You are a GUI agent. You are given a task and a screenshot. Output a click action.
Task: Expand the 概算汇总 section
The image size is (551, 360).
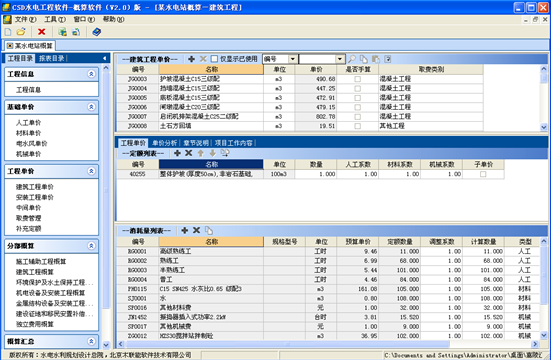91,341
